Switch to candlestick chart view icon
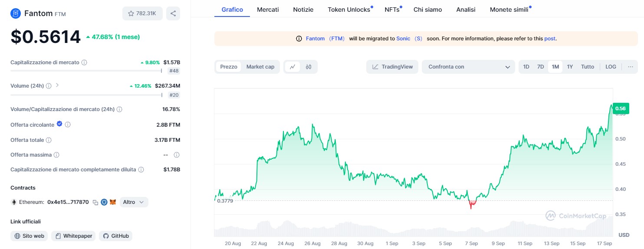Image resolution: width=644 pixels, height=249 pixels. pos(309,67)
